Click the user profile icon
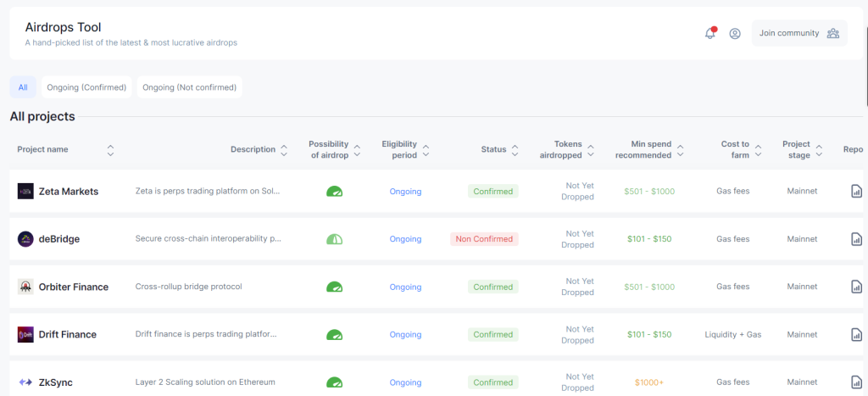This screenshot has height=396, width=868. (735, 34)
